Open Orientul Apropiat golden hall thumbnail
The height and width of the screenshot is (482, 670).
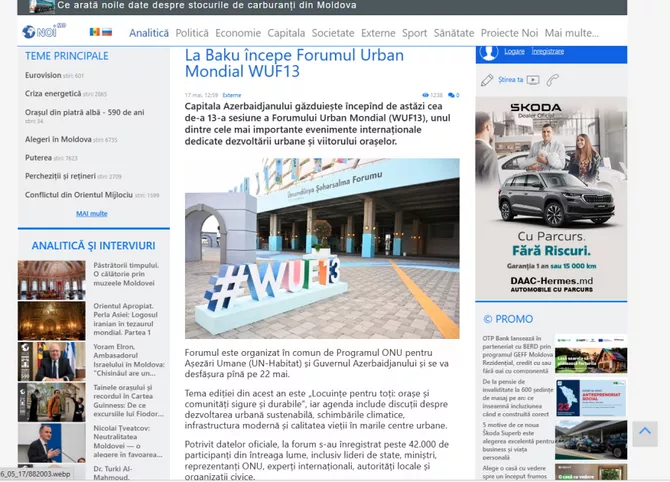click(52, 321)
